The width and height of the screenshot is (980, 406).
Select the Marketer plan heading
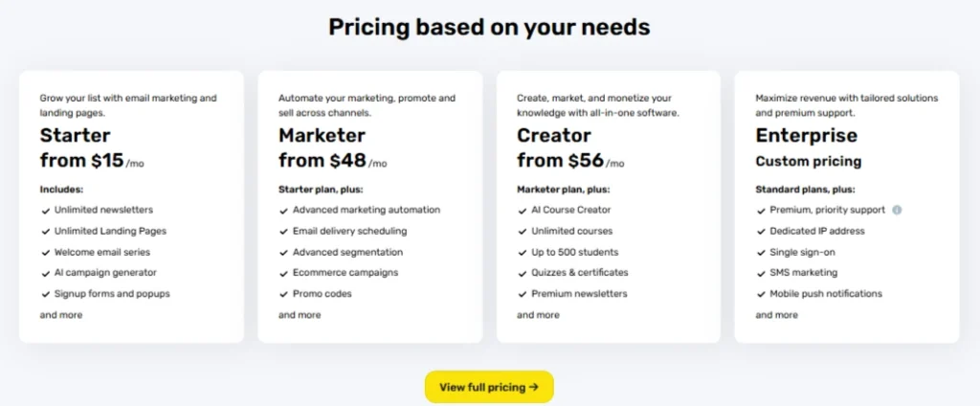[322, 136]
